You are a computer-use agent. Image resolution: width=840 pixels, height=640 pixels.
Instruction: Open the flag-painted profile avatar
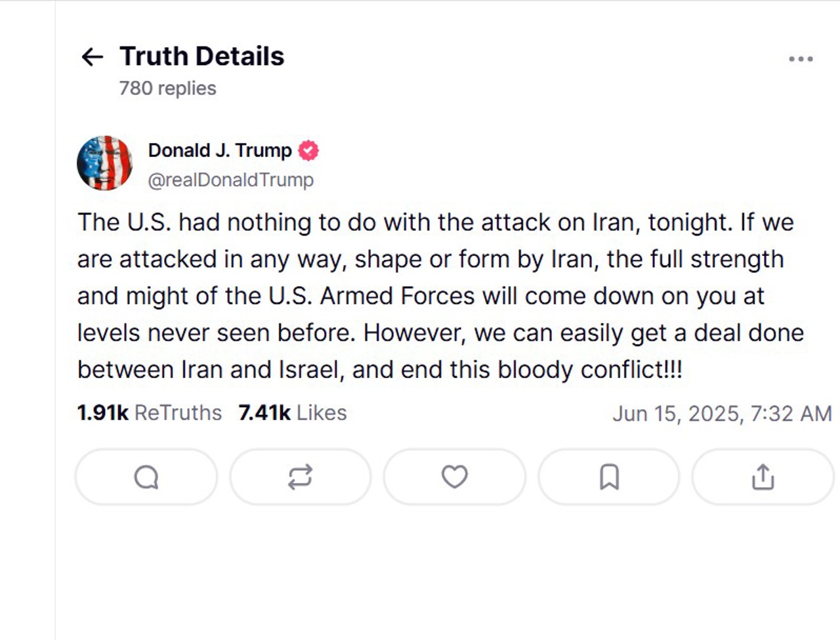pyautogui.click(x=104, y=163)
